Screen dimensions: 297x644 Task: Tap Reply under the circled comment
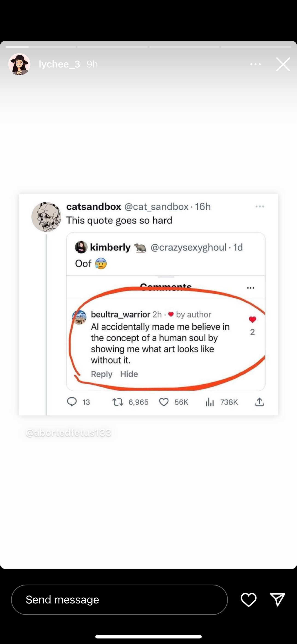pyautogui.click(x=102, y=374)
